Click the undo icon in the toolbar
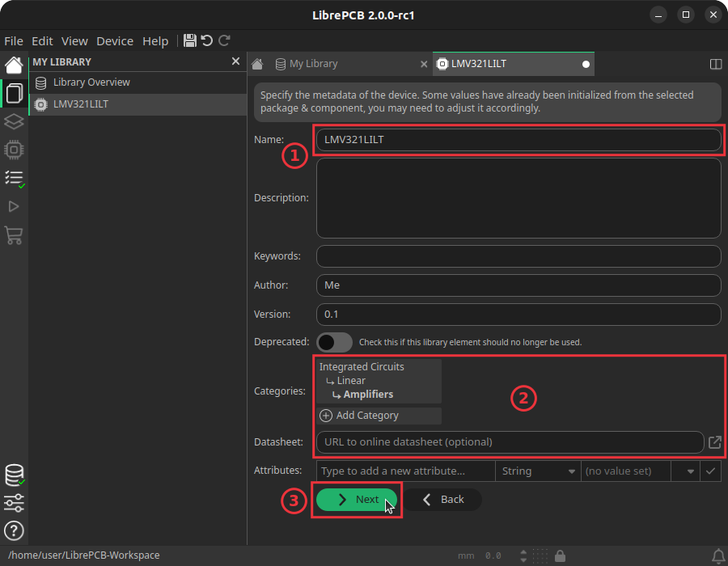 click(207, 40)
